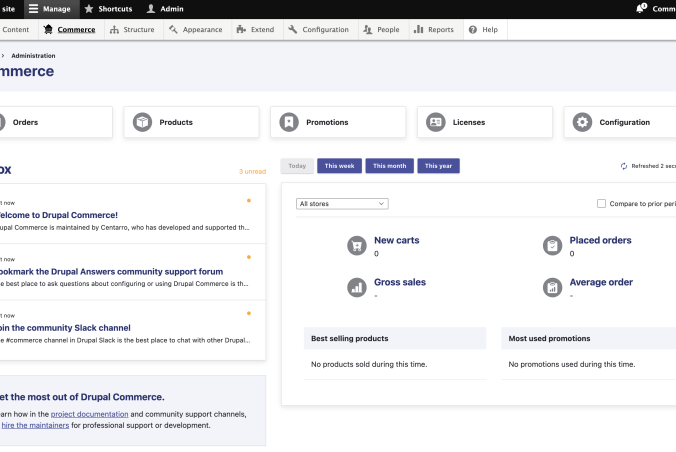Screen dimensions: 676x452
Task: Click 'No promotions used during this time.' text
Action: click(572, 364)
